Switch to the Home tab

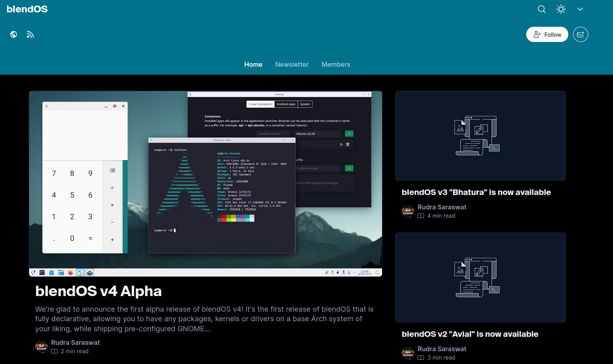(x=253, y=64)
